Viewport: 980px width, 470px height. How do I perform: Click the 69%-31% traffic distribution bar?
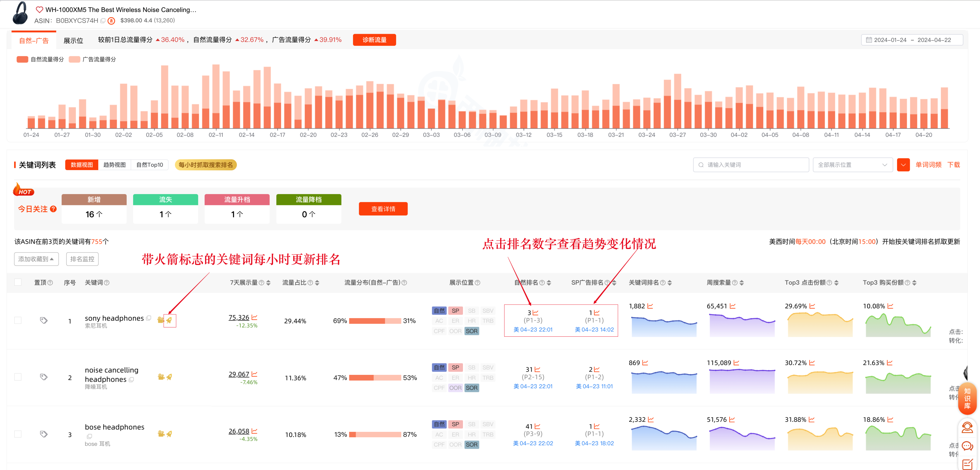tap(375, 321)
